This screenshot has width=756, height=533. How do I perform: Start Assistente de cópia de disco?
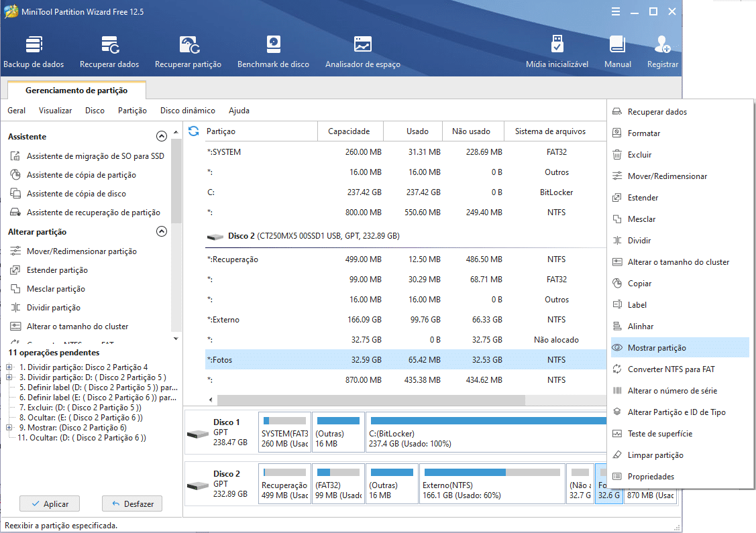68,194
